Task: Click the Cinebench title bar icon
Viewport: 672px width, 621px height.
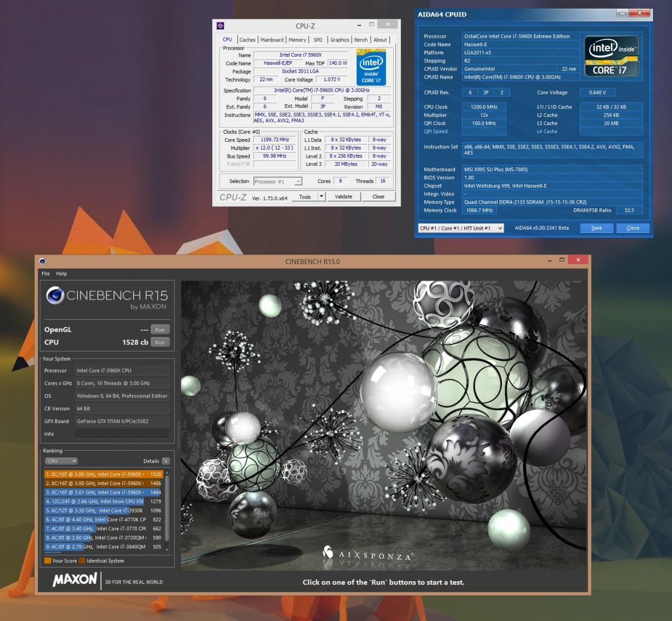Action: [43, 261]
